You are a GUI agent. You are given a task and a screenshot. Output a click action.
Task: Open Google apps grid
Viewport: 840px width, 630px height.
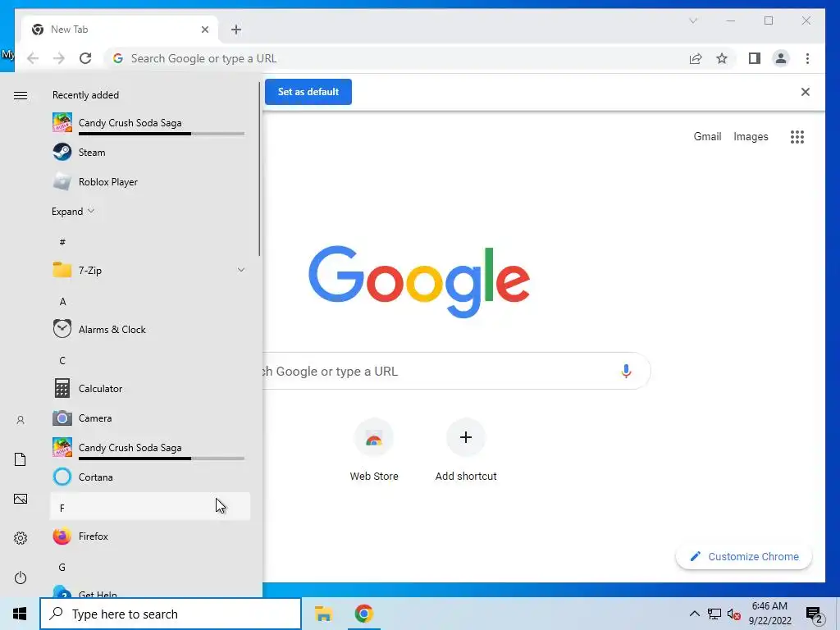[797, 137]
